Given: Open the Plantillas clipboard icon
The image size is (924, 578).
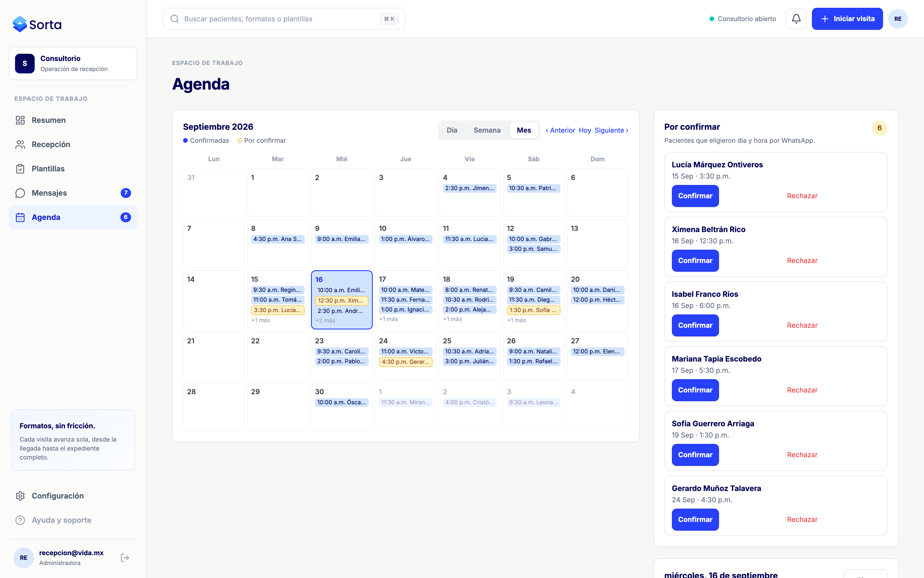Looking at the screenshot, I should click(x=20, y=168).
